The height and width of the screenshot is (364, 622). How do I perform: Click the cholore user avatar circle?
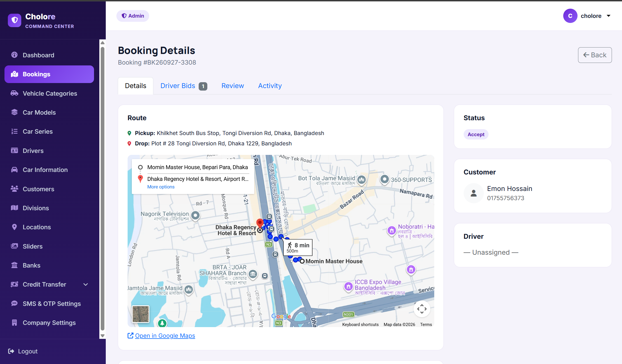(570, 16)
